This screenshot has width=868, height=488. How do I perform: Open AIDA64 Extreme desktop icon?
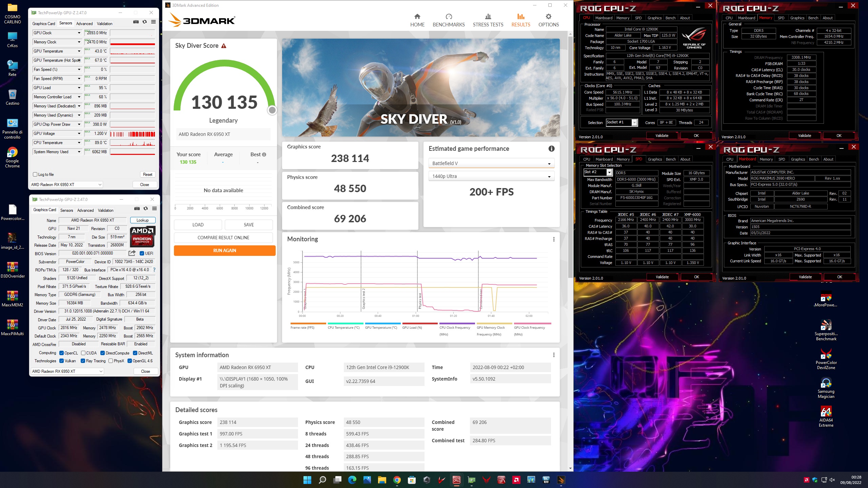point(826,417)
